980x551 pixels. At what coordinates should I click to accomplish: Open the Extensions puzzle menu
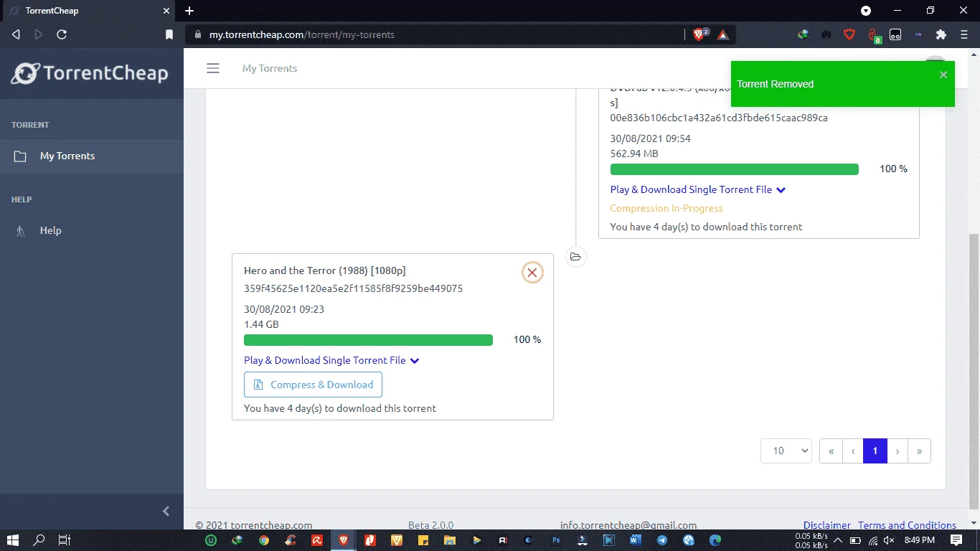tap(941, 34)
